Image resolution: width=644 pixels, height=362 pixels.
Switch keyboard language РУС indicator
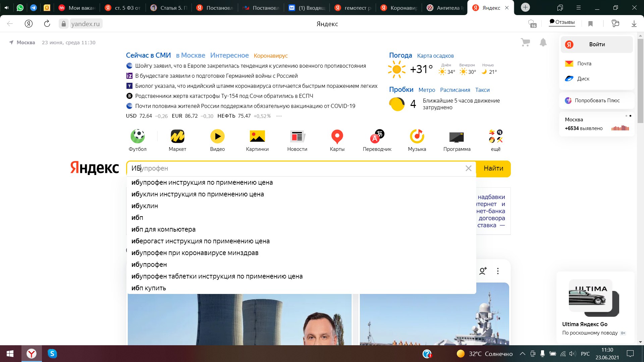pyautogui.click(x=585, y=354)
